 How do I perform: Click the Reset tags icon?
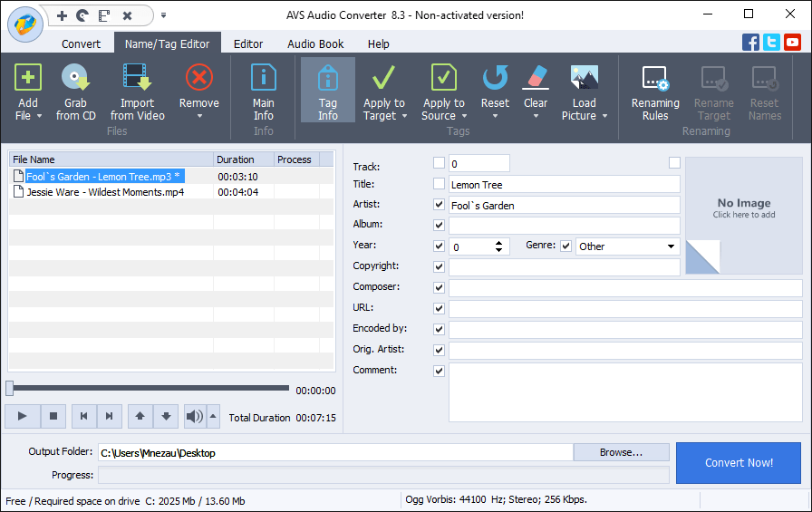tap(495, 78)
